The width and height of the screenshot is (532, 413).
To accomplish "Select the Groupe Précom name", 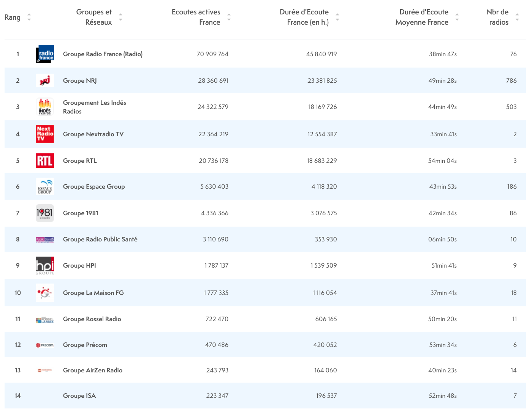I will (85, 345).
